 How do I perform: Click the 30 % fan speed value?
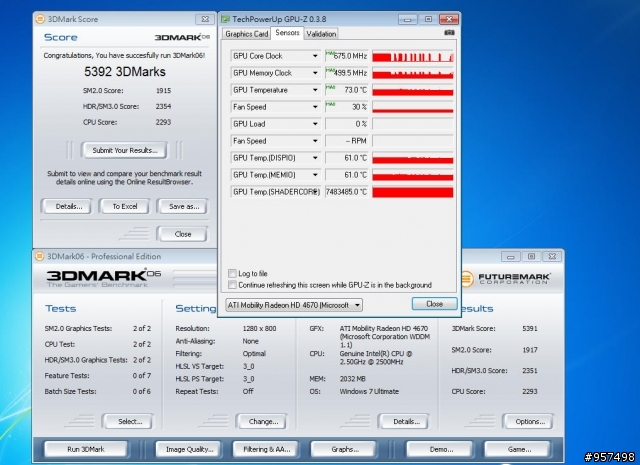pyautogui.click(x=359, y=107)
